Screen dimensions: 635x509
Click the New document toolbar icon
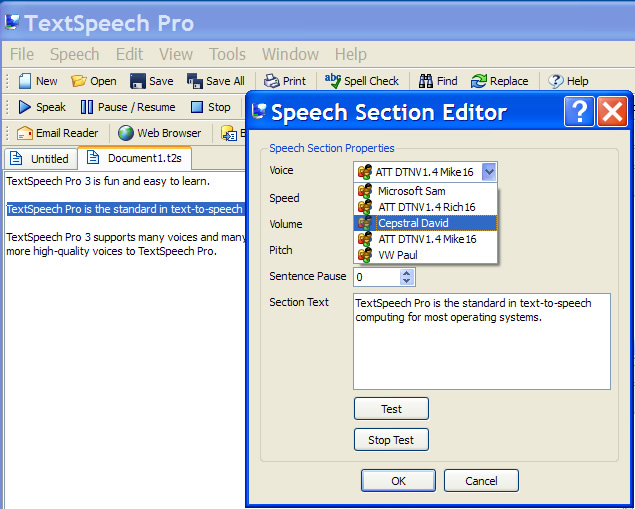(26, 81)
